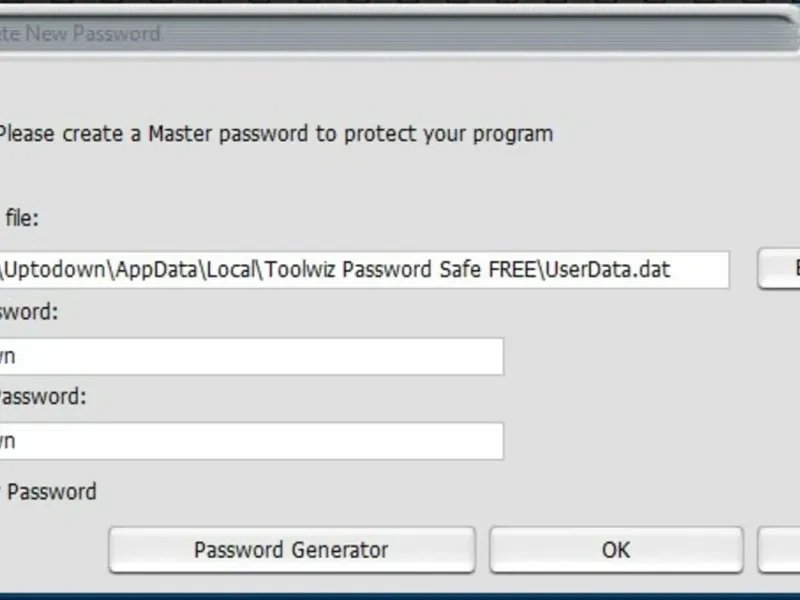Click the Create New Password title bar
This screenshot has height=600, width=800.
(x=80, y=33)
